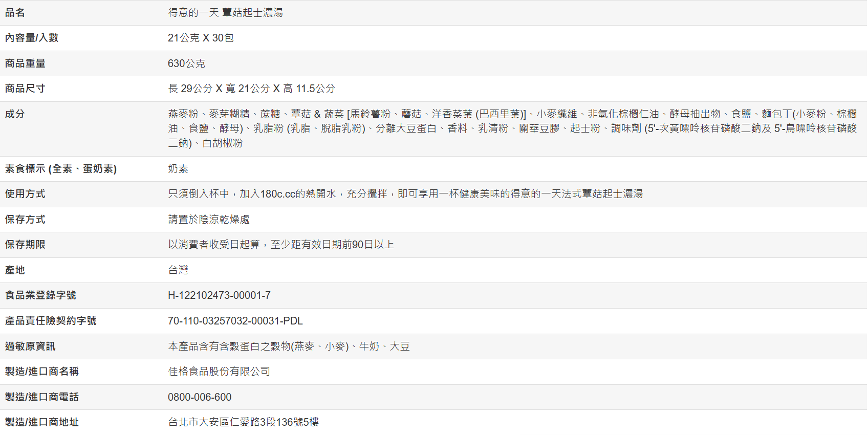Click the 品名 row label

click(x=15, y=13)
